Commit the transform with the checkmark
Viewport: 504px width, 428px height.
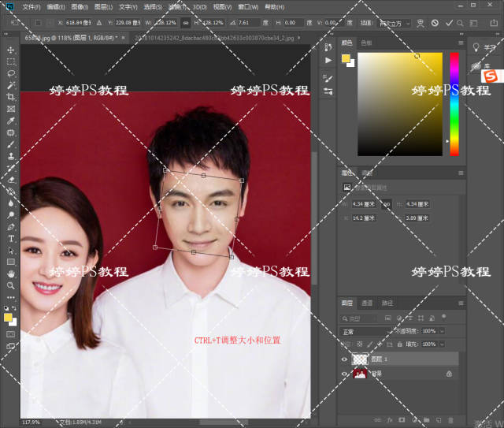coord(449,23)
